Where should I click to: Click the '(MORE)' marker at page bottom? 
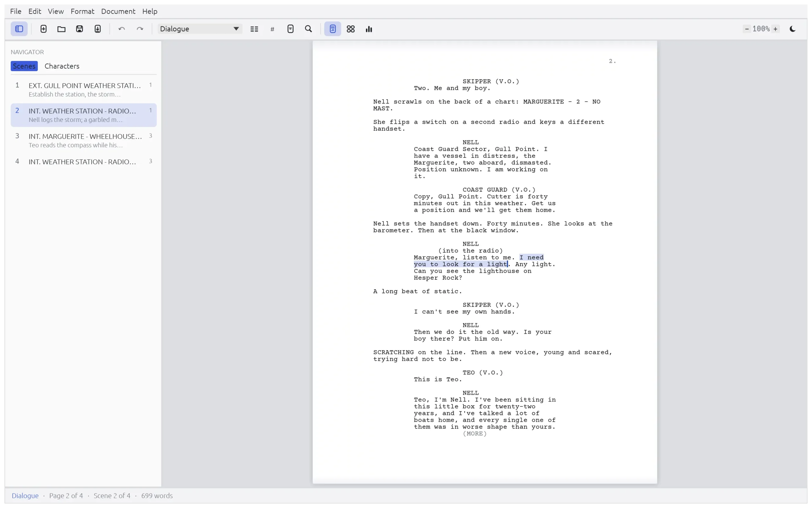[x=475, y=434]
